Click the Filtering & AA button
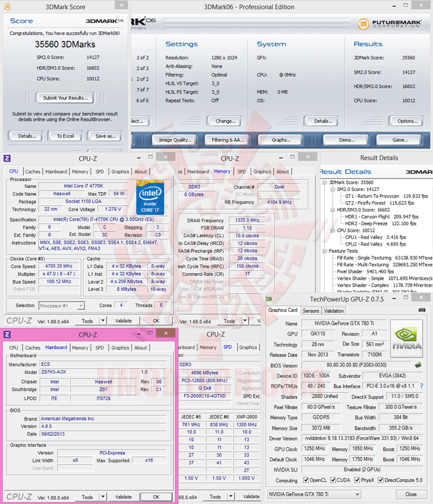Screen dimensions: 433x504 point(228,140)
